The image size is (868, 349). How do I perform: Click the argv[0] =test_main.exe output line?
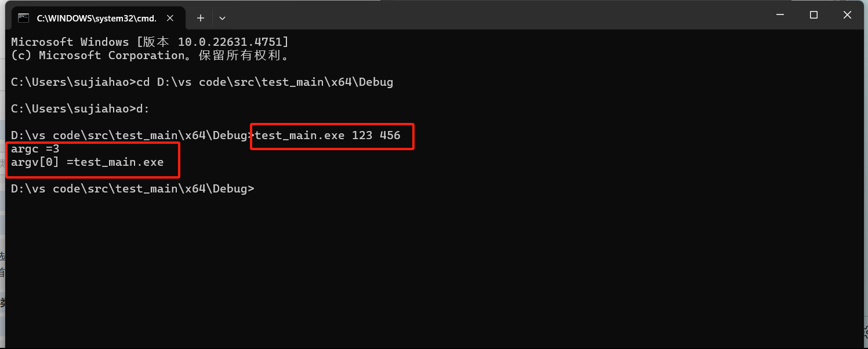87,162
